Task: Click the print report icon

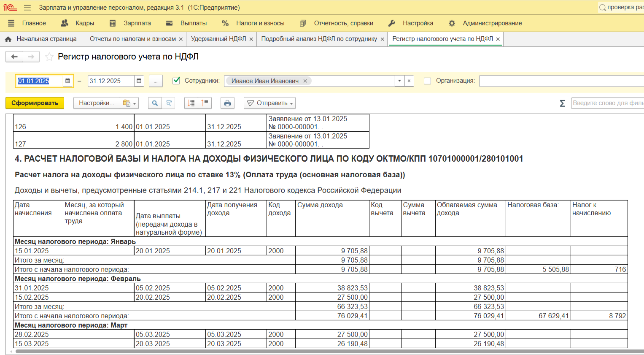Action: click(227, 103)
